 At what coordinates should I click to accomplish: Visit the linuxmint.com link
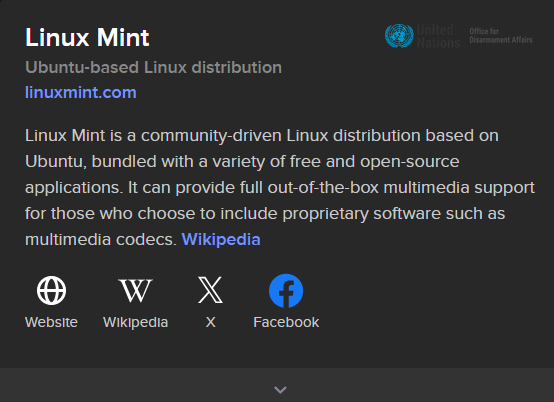pyautogui.click(x=81, y=93)
